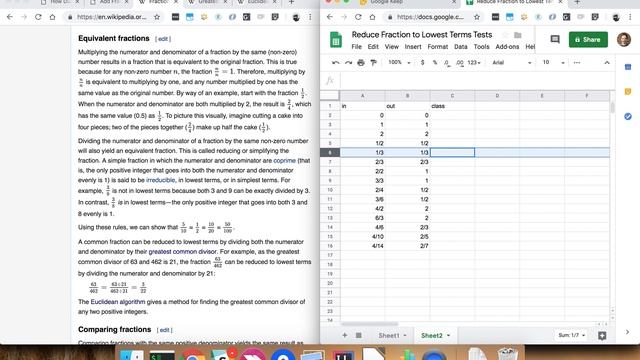The height and width of the screenshot is (360, 640).
Task: Open Chrome menu in the Sheets window
Action: [630, 17]
